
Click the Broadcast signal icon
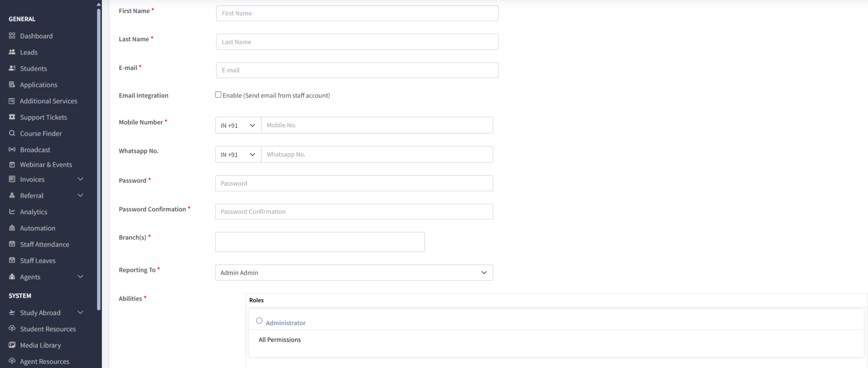12,150
